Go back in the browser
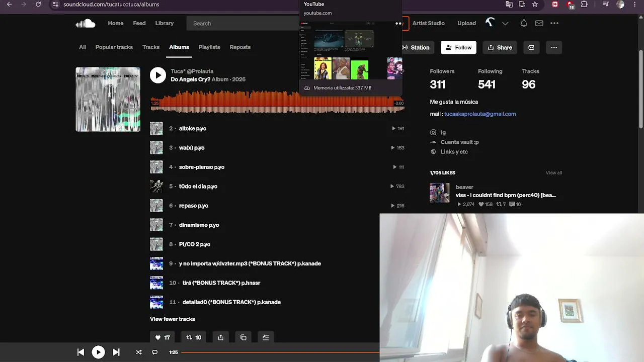This screenshot has height=362, width=644. pos(9,5)
